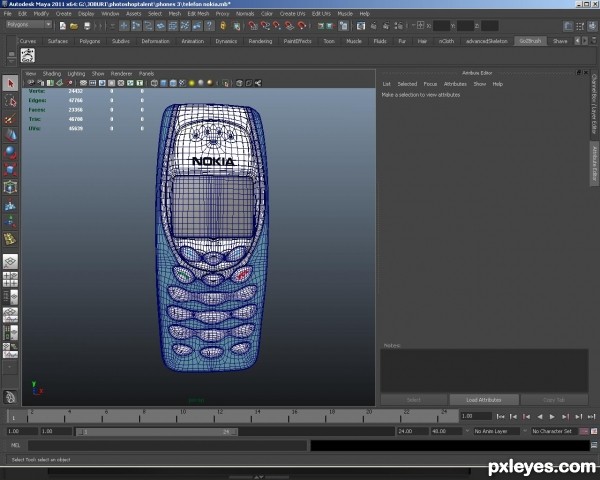The width and height of the screenshot is (600, 480).
Task: Click the Select button in Attribute Editor
Action: coord(414,400)
